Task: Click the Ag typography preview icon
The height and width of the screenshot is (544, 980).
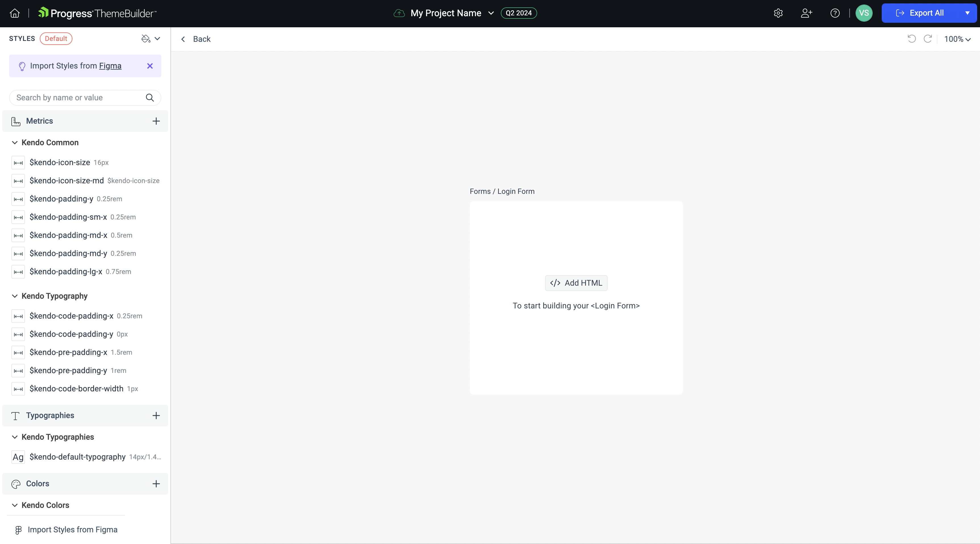Action: pos(18,457)
